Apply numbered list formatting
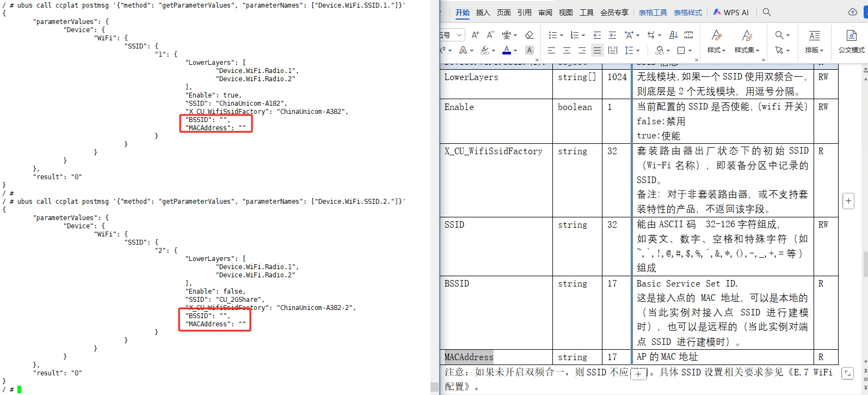This screenshot has height=395, width=868. (x=574, y=35)
